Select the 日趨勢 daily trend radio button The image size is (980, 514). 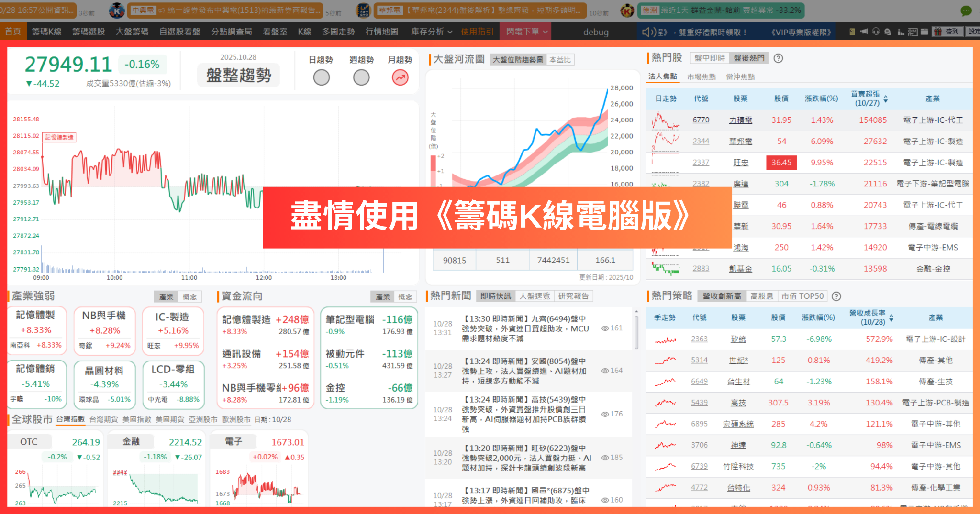[x=321, y=77]
